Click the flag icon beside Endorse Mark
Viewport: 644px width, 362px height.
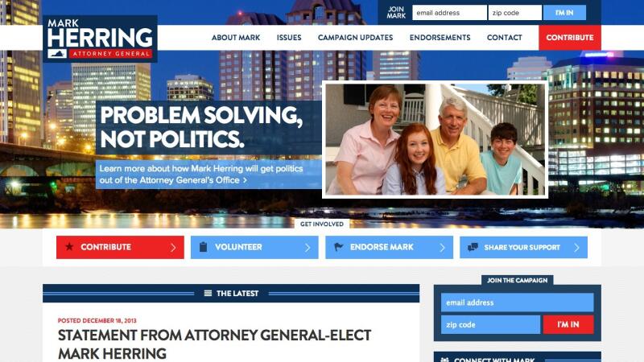tap(338, 247)
